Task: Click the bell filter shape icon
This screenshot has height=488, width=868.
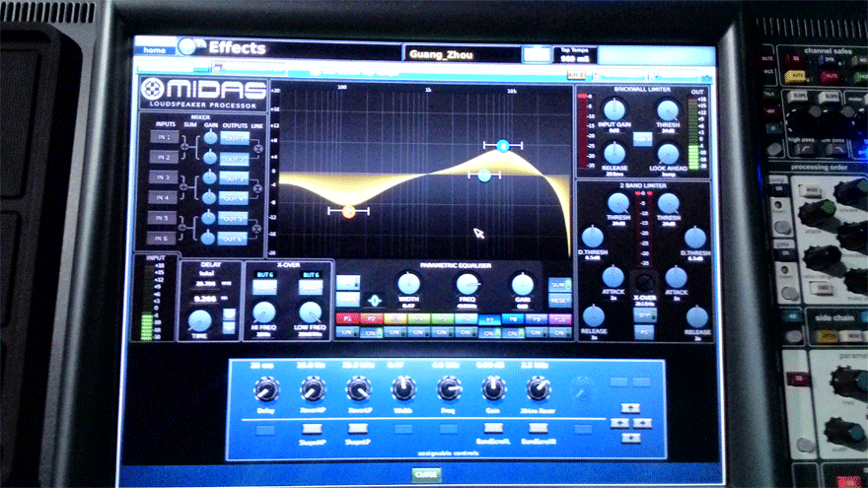Action: 375,300
